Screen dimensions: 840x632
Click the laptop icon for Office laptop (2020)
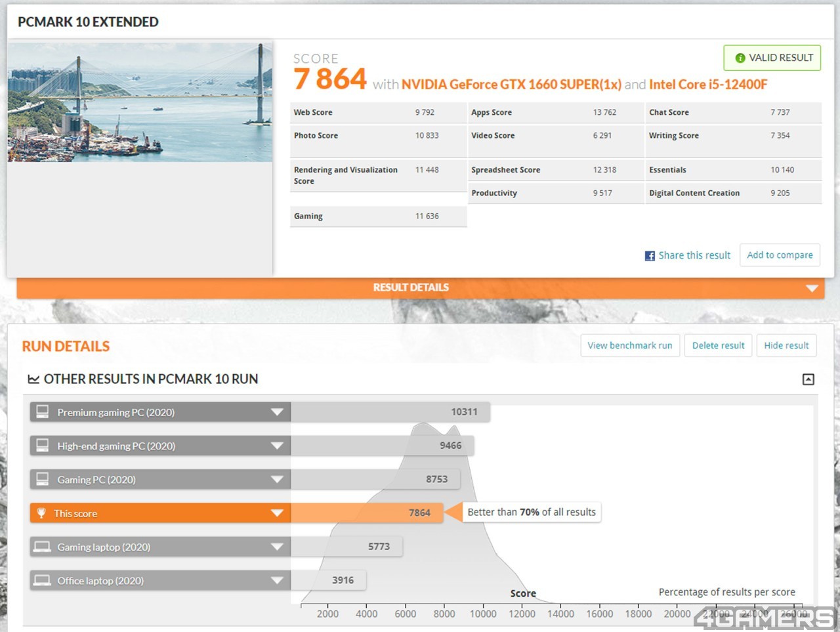[x=43, y=580]
